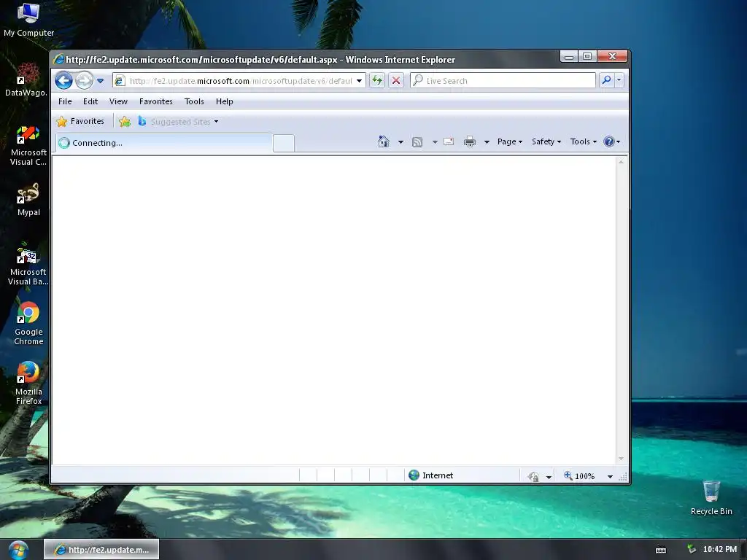
Task: Open a new tab with the blank tab button
Action: [284, 144]
